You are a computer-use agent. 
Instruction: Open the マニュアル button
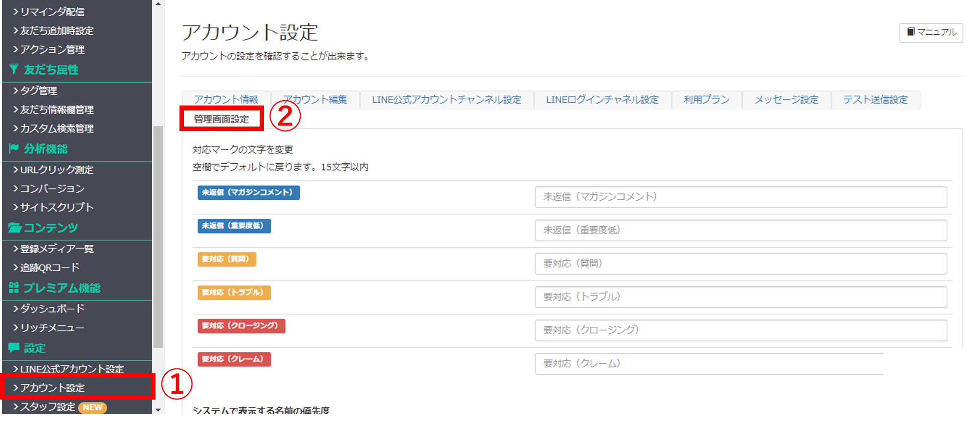click(x=931, y=33)
